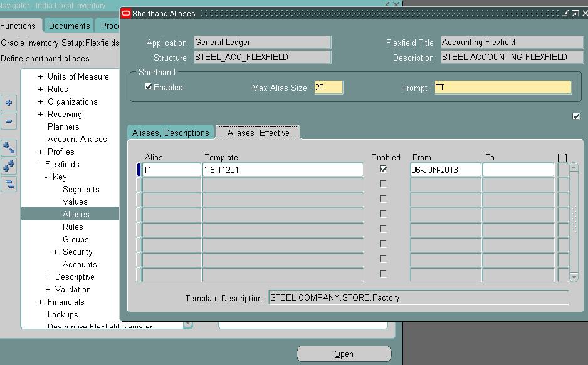Select the expand branch toolbar icon
The image size is (588, 365).
[8, 147]
